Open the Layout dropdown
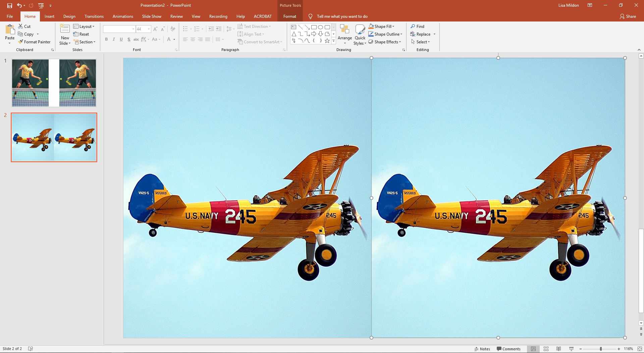Screen dimensions: 644x353 (84, 26)
